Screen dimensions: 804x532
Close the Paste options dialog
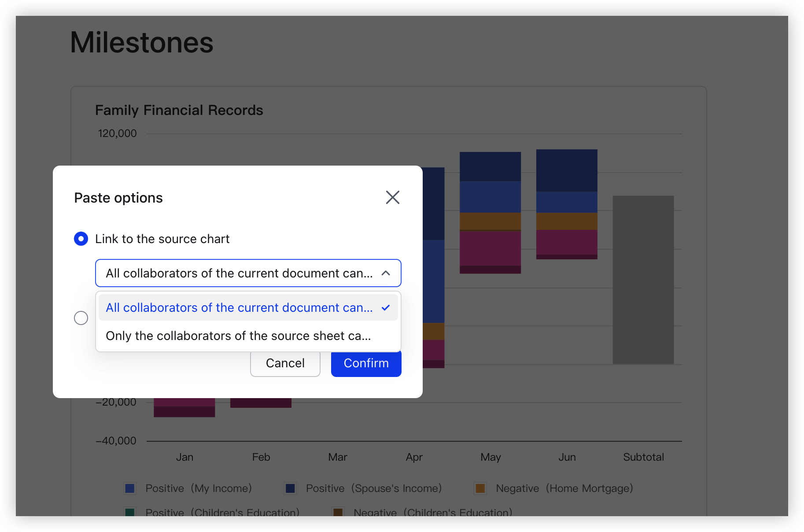pyautogui.click(x=392, y=197)
